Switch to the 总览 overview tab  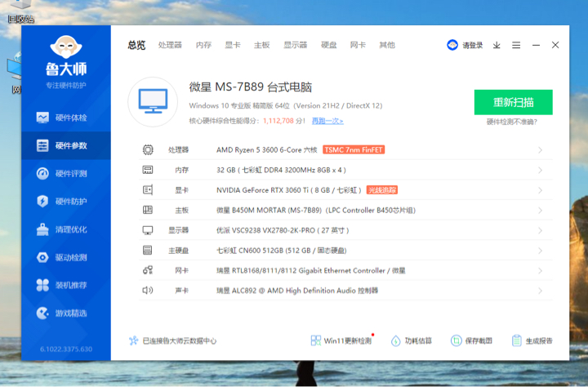pos(136,45)
